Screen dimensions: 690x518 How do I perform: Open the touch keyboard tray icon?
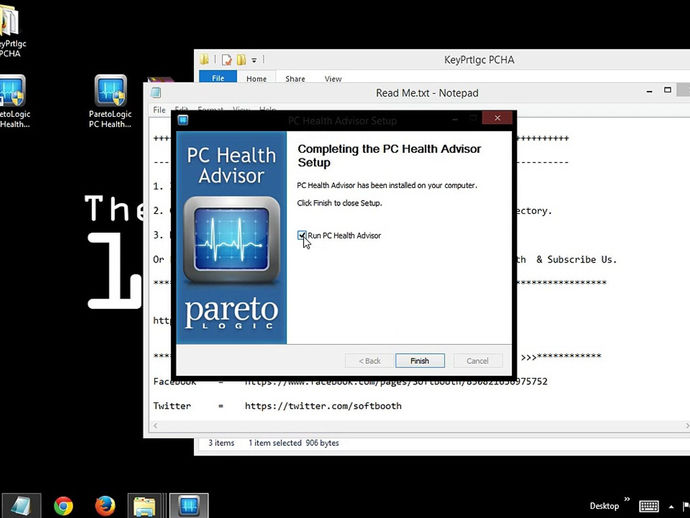pyautogui.click(x=649, y=506)
